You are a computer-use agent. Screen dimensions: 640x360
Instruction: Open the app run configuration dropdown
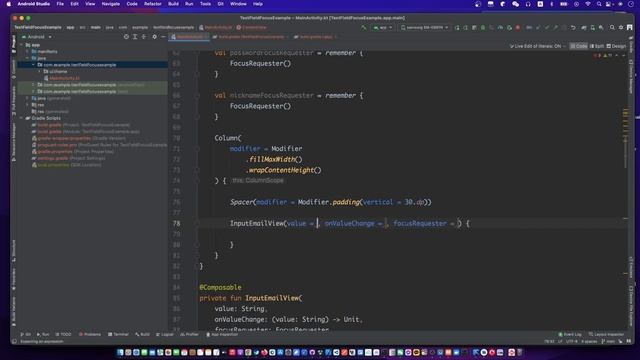point(382,27)
